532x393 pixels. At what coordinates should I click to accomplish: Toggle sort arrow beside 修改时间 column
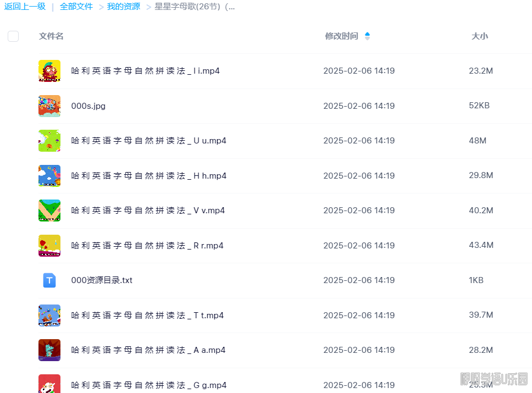point(367,36)
